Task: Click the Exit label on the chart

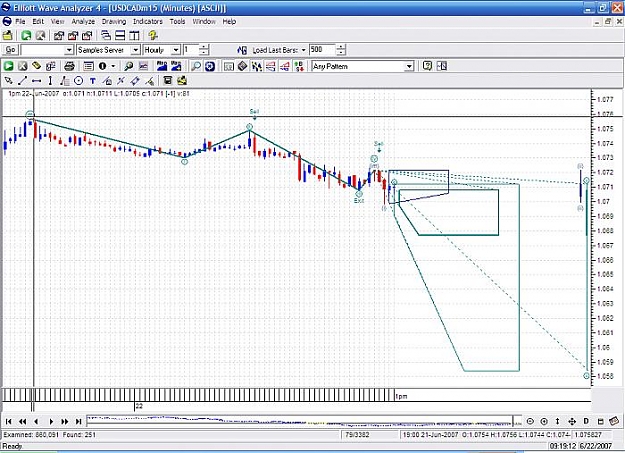Action: 359,201
